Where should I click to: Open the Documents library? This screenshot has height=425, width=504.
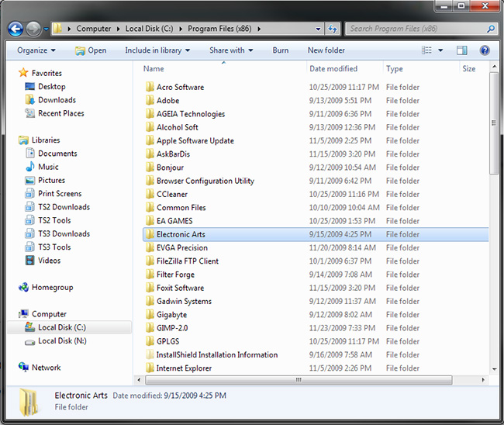click(x=57, y=154)
